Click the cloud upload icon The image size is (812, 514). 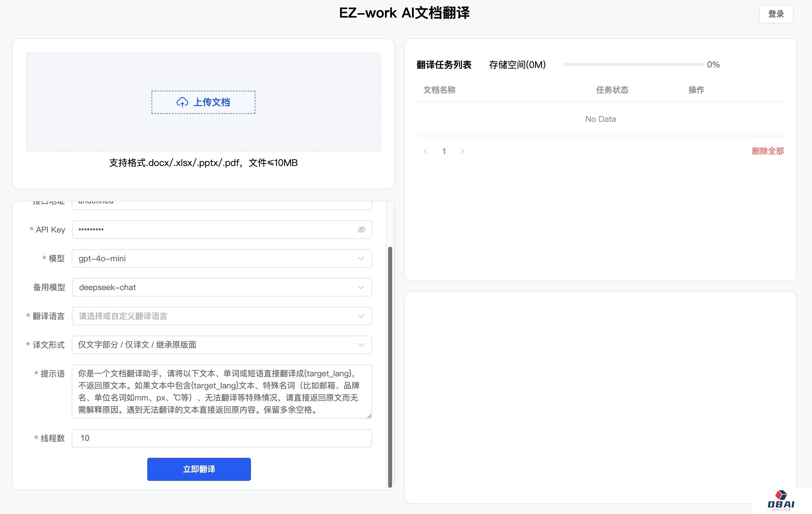182,102
